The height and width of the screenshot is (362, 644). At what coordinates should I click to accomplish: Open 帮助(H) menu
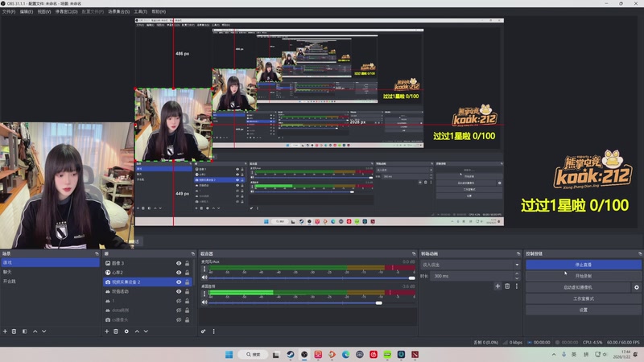point(159,11)
